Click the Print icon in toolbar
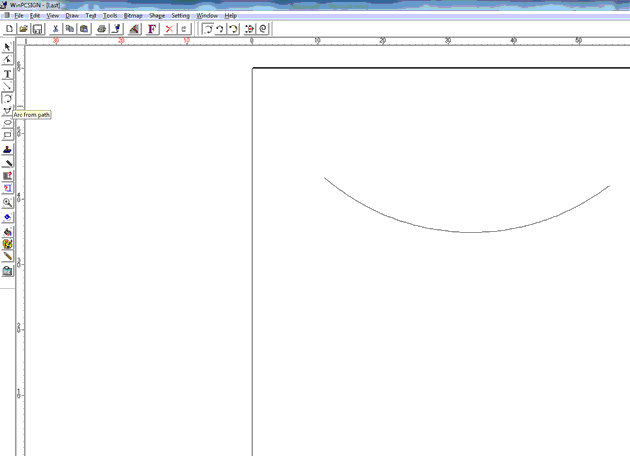The height and width of the screenshot is (456, 630). pos(101,29)
